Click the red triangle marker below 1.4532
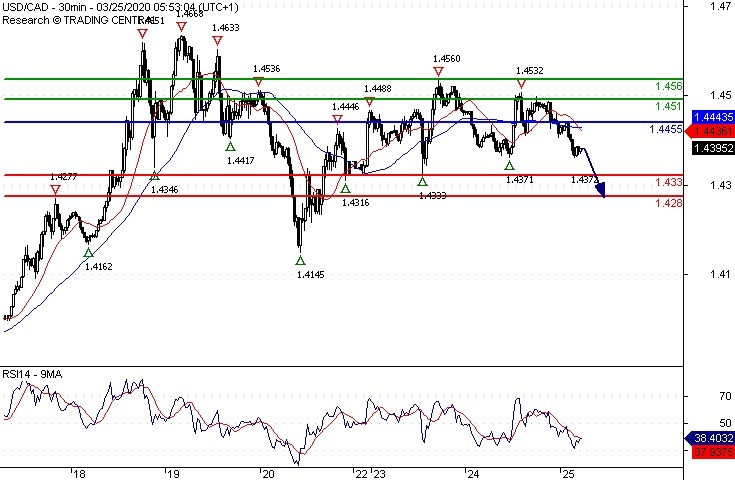Image resolution: width=735 pixels, height=480 pixels. 522,84
